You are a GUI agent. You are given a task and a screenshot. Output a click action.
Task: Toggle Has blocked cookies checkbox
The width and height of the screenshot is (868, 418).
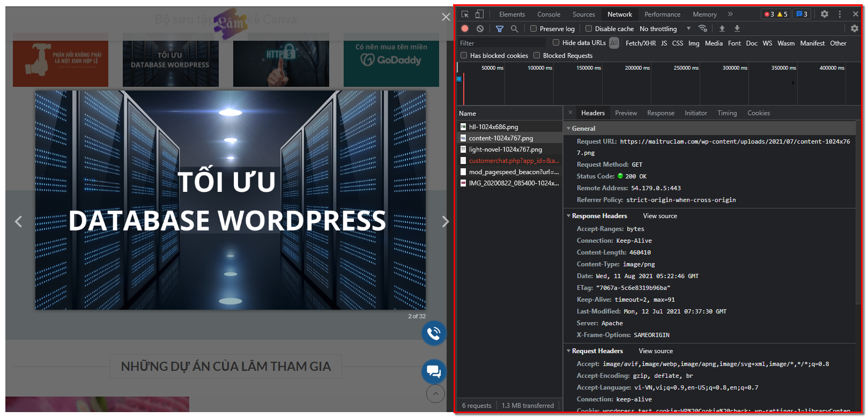pos(464,56)
